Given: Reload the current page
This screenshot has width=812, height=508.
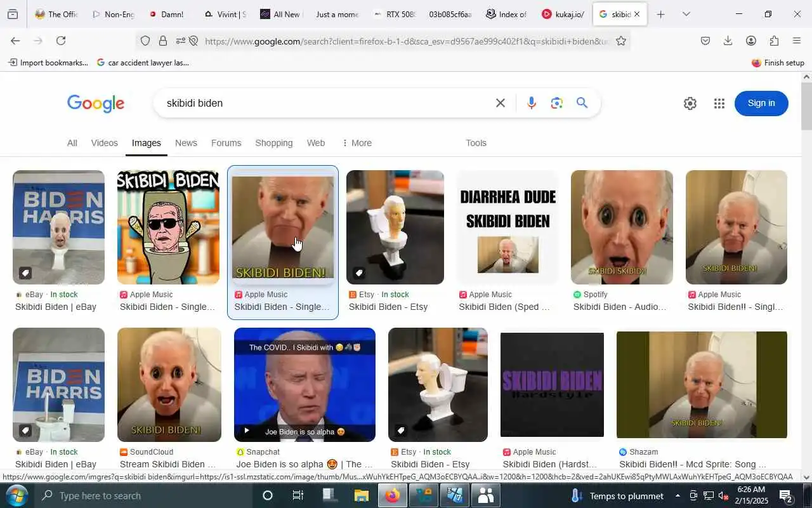Looking at the screenshot, I should click(61, 41).
